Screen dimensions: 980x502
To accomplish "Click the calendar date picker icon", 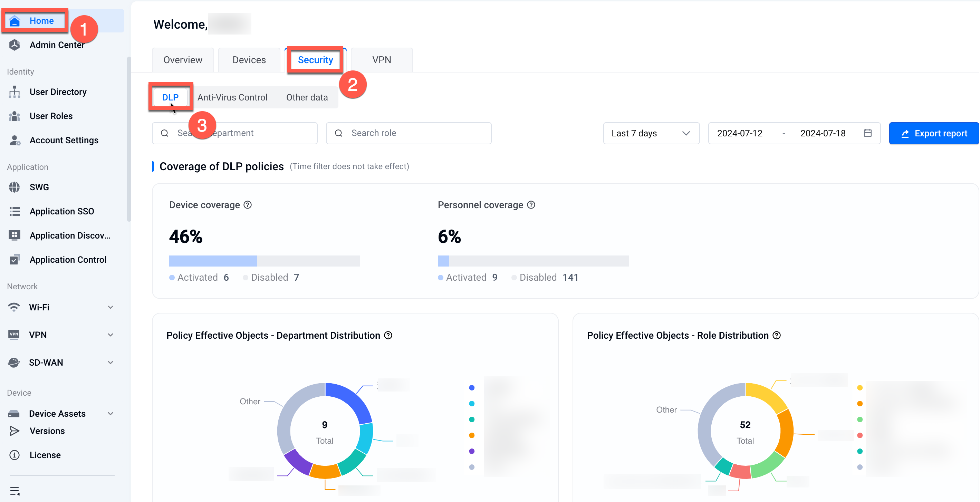I will (x=868, y=133).
